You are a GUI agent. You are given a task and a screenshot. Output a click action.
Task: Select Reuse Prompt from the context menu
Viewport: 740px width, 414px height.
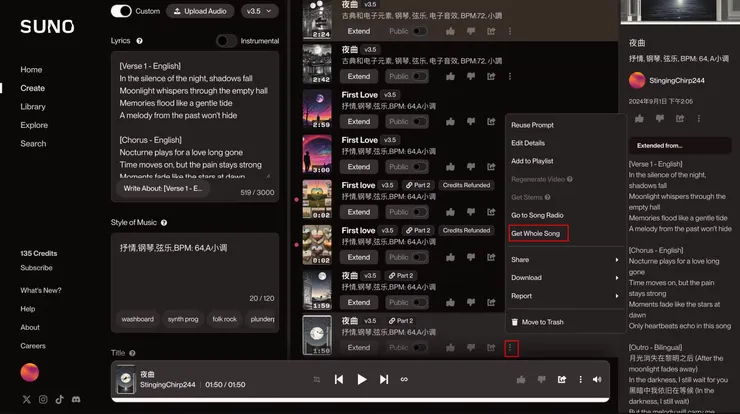[532, 125]
